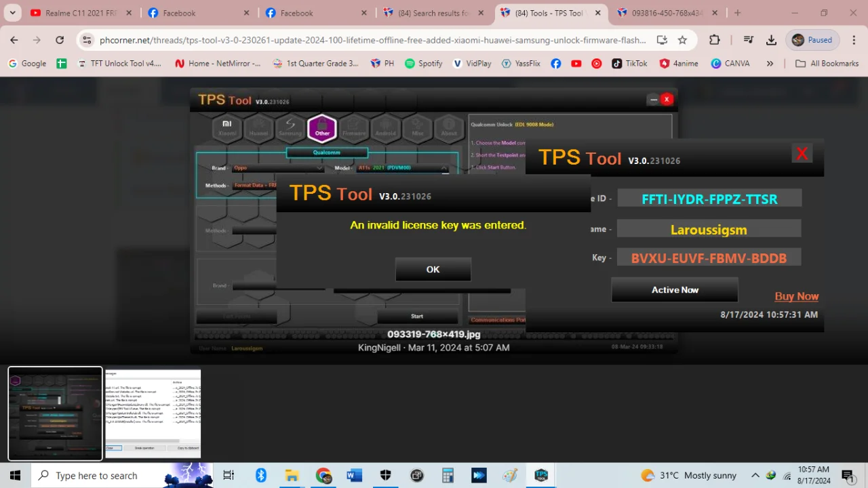Click the 093319-768×419.jpg caption

point(433,334)
